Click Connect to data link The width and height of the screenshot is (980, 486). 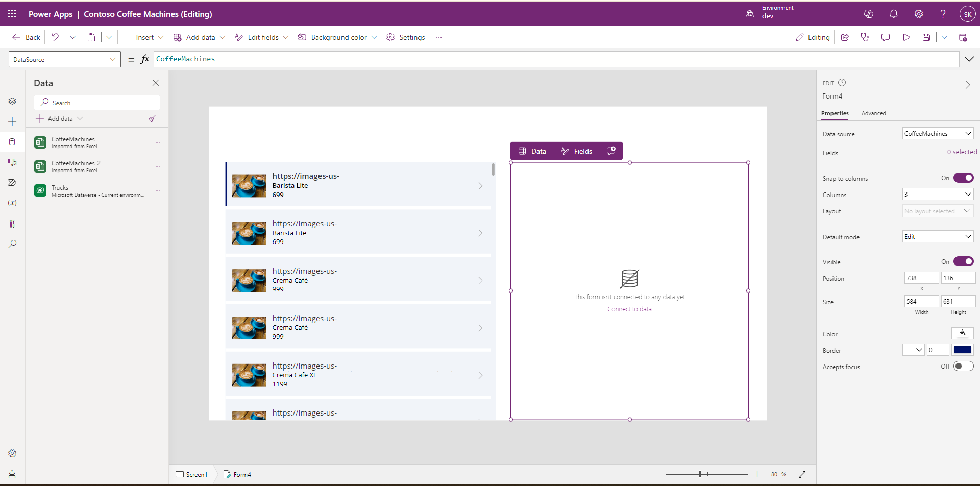point(629,309)
